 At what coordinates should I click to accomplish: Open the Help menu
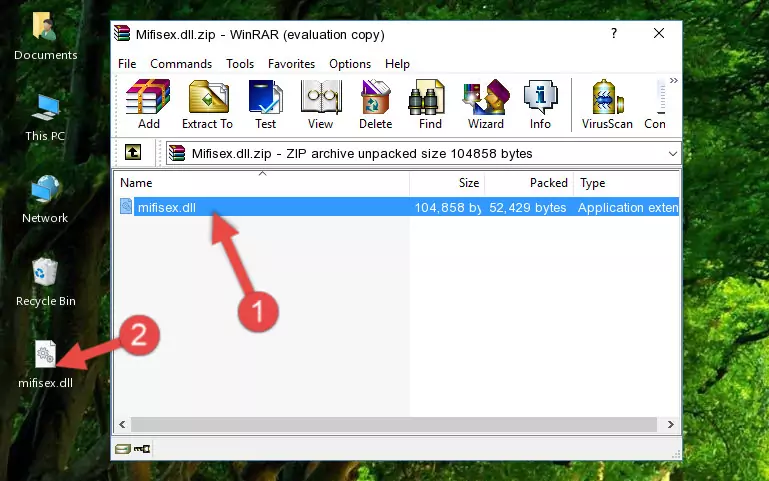click(397, 64)
